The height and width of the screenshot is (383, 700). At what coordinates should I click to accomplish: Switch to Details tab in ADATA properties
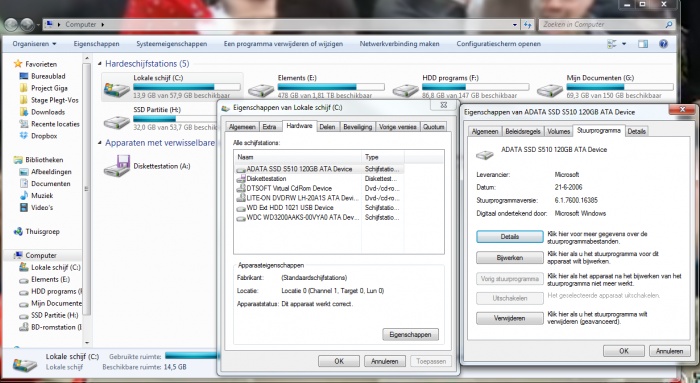[637, 132]
